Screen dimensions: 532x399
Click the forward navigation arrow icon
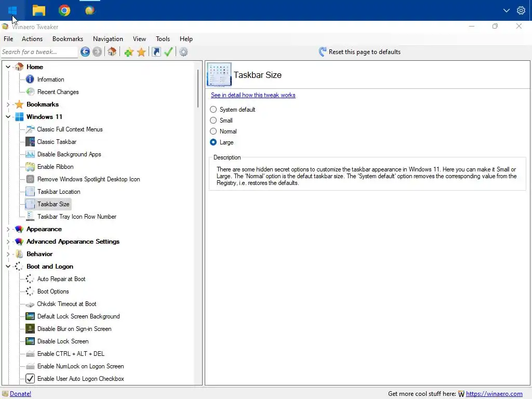(97, 52)
